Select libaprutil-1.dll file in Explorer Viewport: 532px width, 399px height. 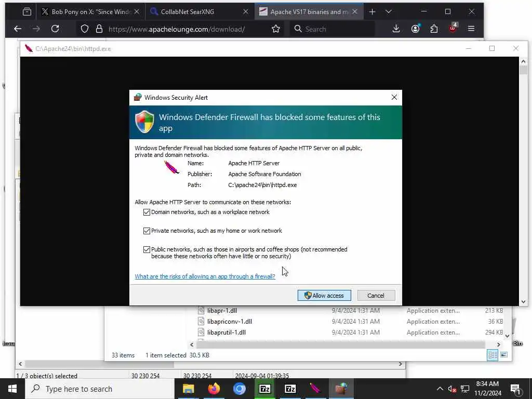click(x=227, y=332)
